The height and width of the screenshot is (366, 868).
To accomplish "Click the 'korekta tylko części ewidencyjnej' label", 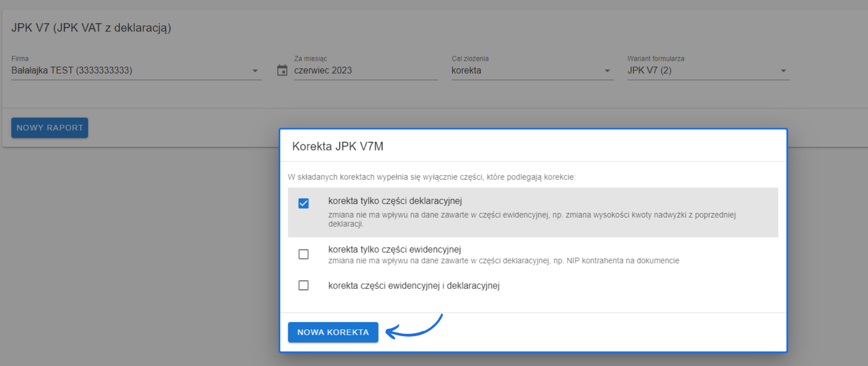I will pyautogui.click(x=395, y=249).
